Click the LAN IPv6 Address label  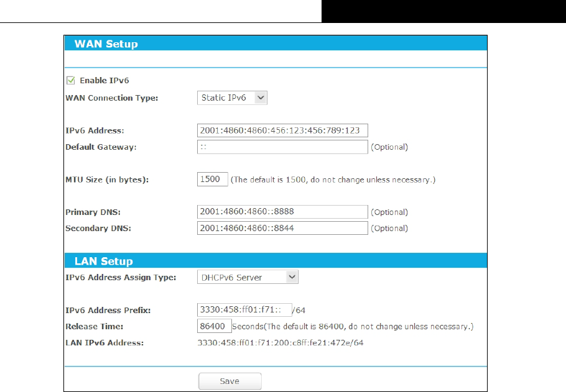tap(104, 342)
